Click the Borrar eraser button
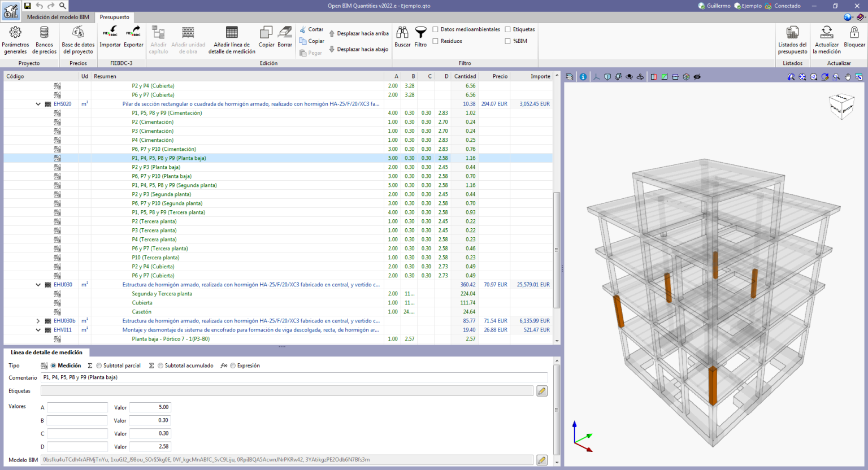Screen dimensions: 868x470 [x=285, y=37]
